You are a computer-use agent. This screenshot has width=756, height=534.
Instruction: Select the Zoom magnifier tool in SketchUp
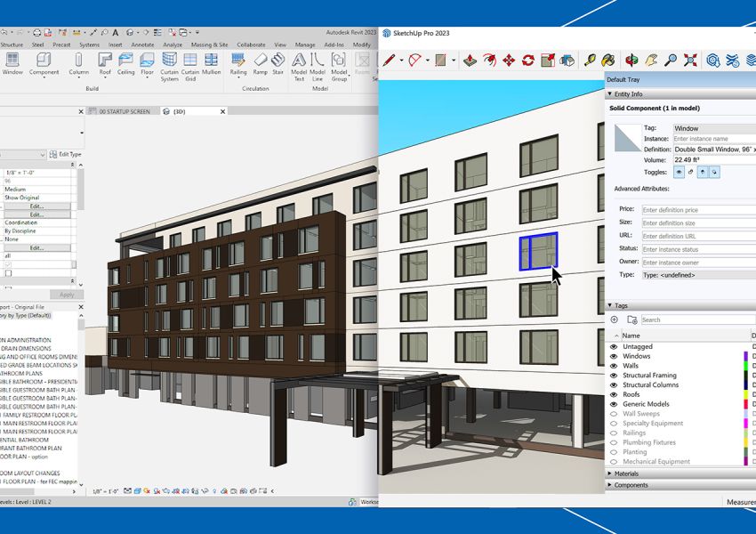671,61
